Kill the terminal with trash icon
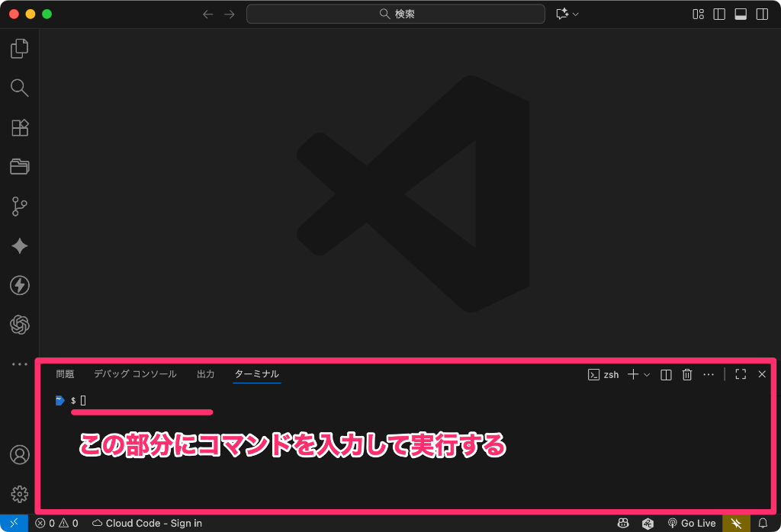The height and width of the screenshot is (532, 781). (687, 375)
